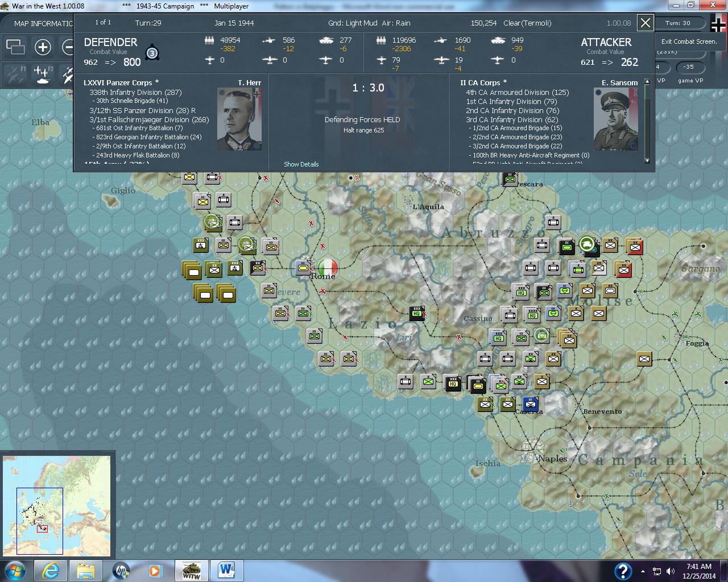Image resolution: width=728 pixels, height=582 pixels.
Task: Select the 3/12th SS Panzer Division row
Action: click(142, 111)
